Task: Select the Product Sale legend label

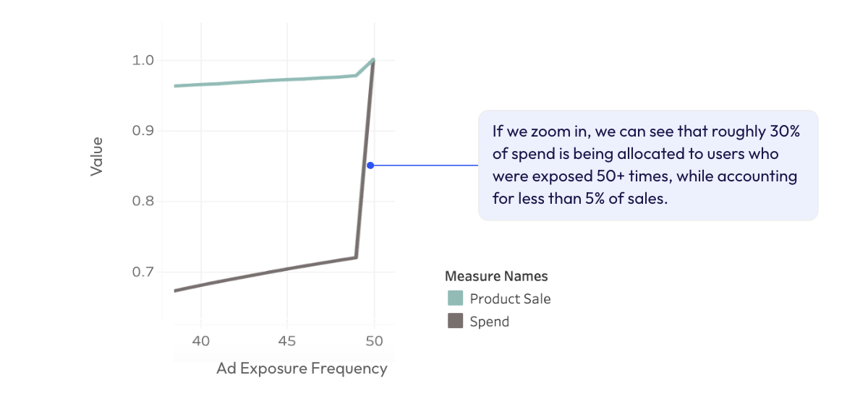Action: click(x=510, y=298)
